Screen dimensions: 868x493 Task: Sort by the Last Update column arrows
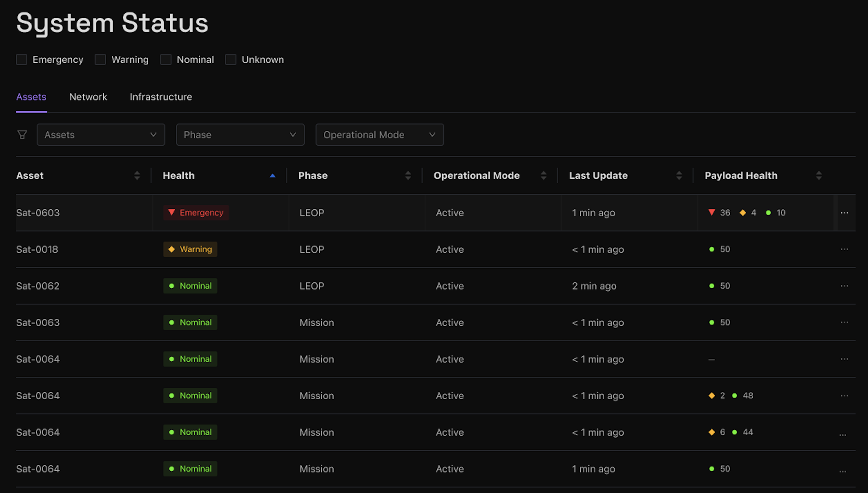(x=679, y=175)
